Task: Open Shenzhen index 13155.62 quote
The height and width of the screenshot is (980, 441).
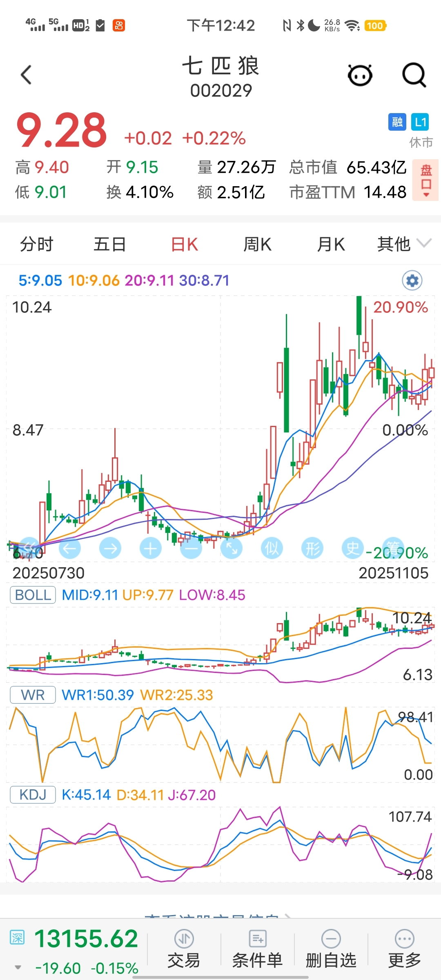Action: coord(86,939)
